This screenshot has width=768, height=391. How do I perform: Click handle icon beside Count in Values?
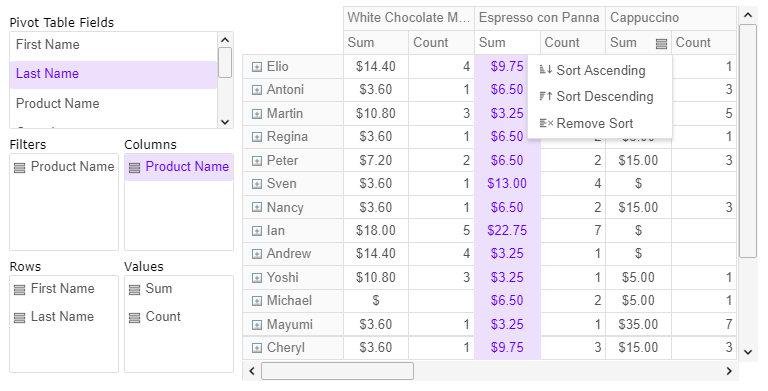pos(134,318)
